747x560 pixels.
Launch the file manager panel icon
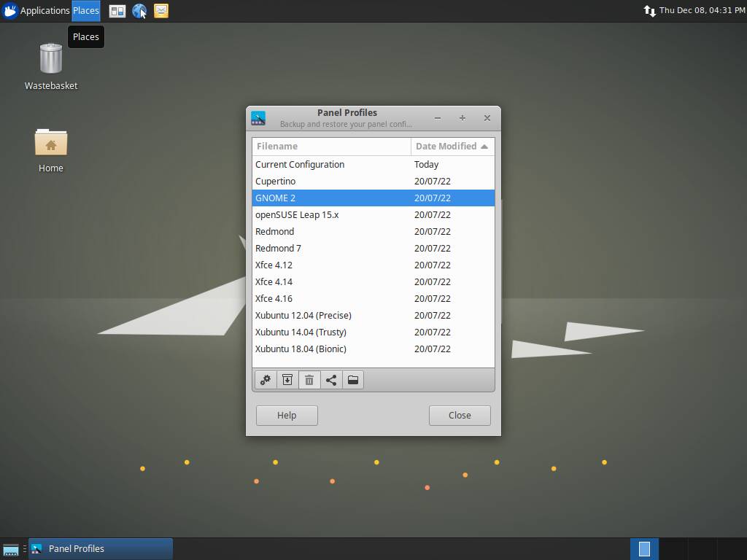click(117, 11)
